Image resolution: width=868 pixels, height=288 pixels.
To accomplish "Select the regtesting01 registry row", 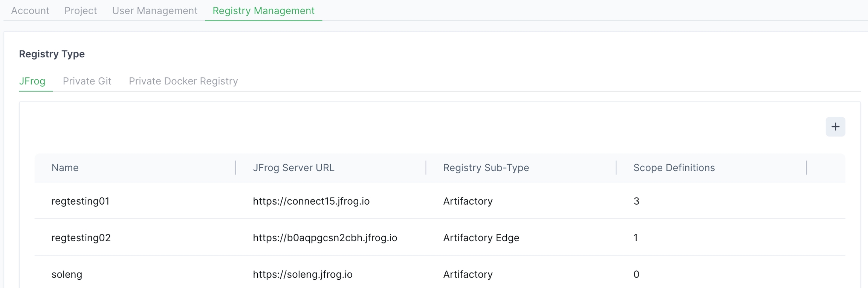I will [x=80, y=201].
